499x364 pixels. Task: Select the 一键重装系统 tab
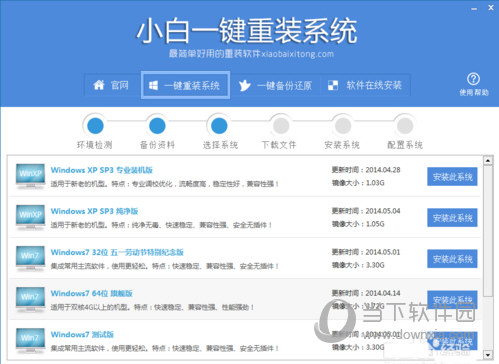point(185,85)
